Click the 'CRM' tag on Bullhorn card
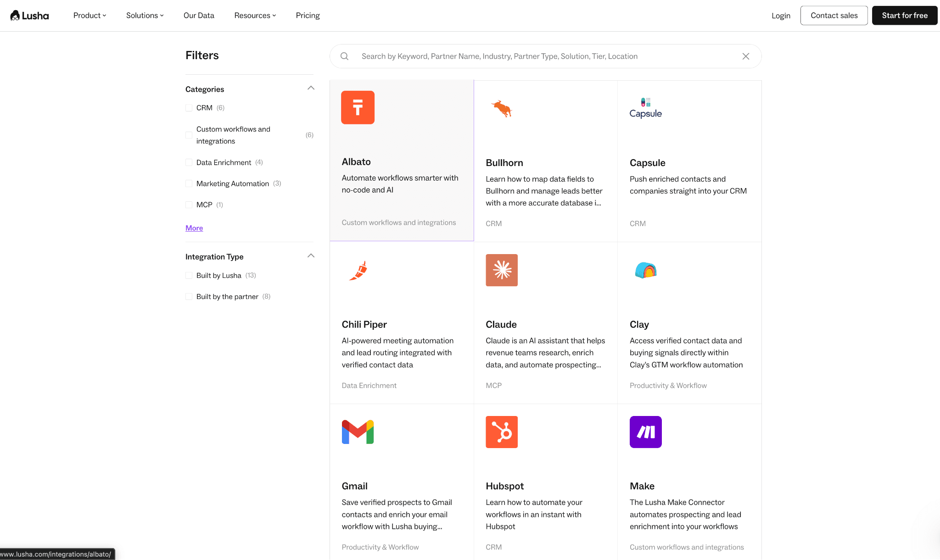Screen dimensions: 940x560 (494, 224)
